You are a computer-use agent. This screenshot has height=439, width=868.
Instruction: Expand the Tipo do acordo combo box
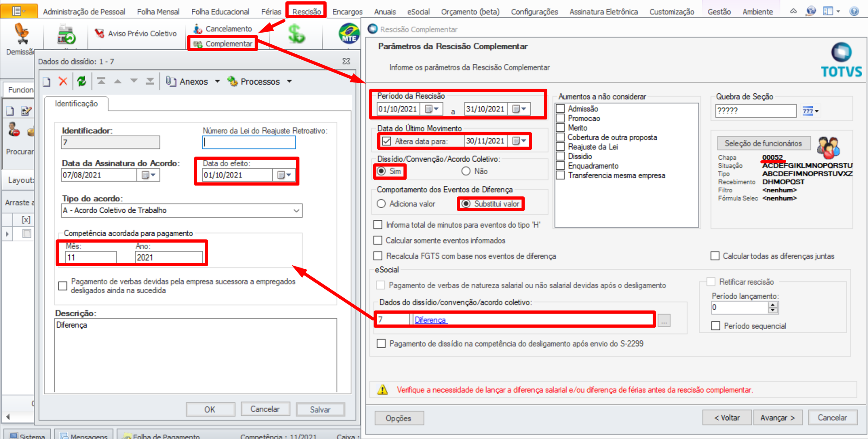[296, 210]
